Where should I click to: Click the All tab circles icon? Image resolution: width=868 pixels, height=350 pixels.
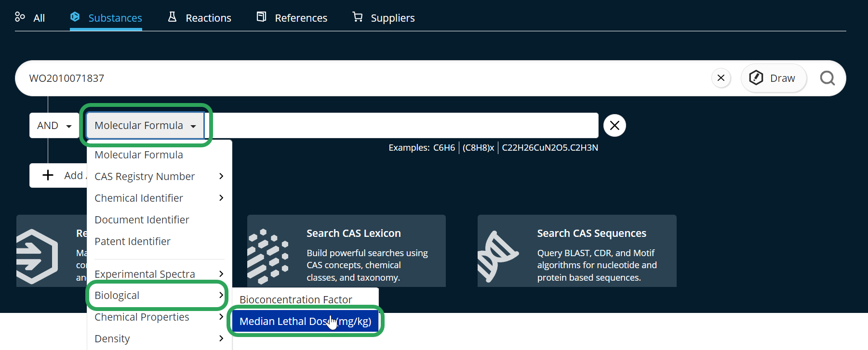pyautogui.click(x=20, y=17)
